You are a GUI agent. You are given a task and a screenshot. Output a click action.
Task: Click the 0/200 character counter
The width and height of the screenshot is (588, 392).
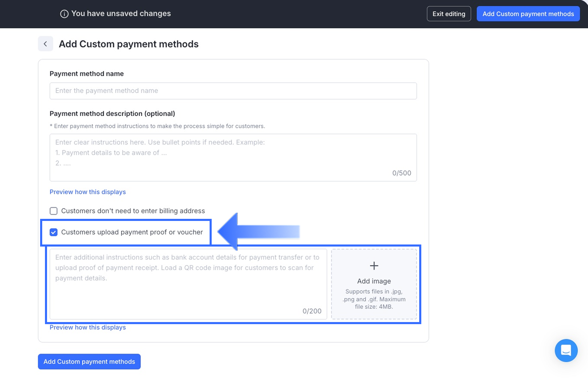(x=312, y=311)
